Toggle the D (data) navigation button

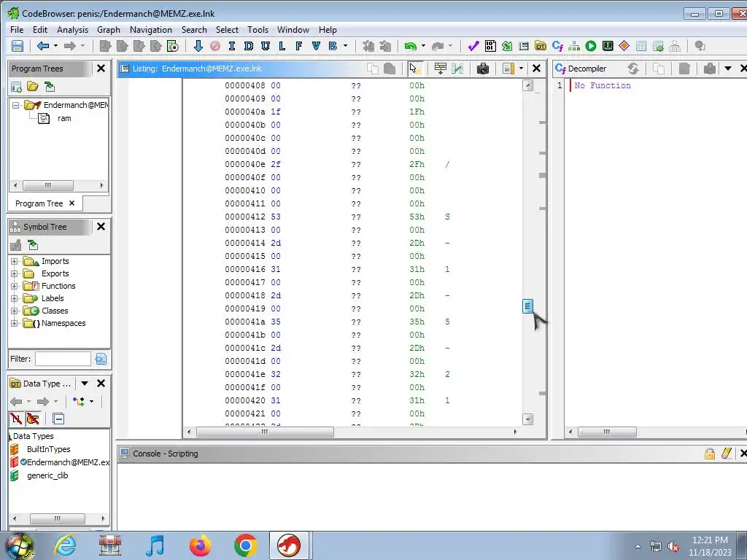[x=248, y=46]
